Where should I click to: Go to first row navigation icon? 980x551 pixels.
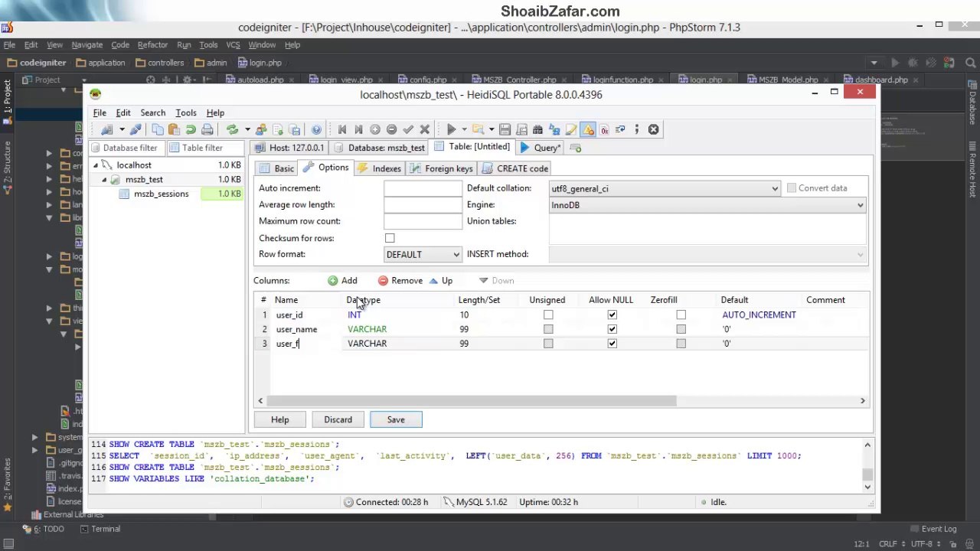coord(342,129)
